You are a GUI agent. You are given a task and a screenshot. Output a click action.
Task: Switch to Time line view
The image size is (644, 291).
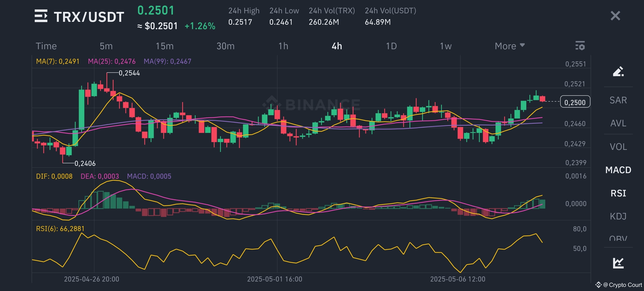[x=46, y=46]
